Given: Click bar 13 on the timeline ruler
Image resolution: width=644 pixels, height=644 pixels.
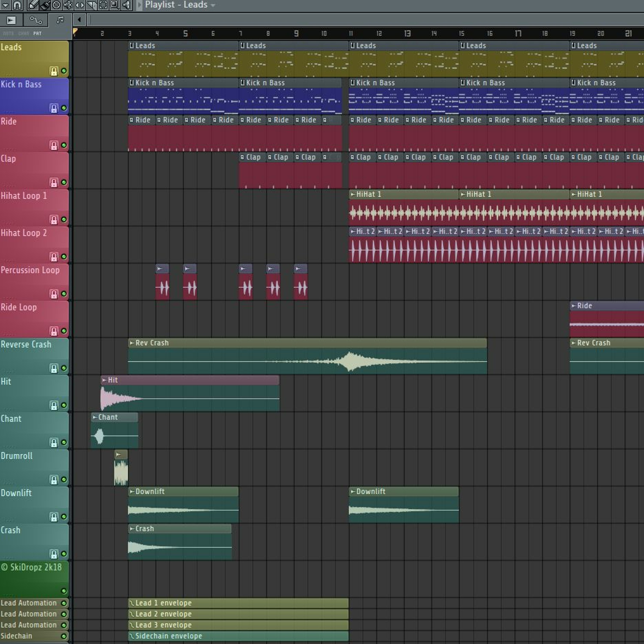Looking at the screenshot, I should (x=407, y=33).
